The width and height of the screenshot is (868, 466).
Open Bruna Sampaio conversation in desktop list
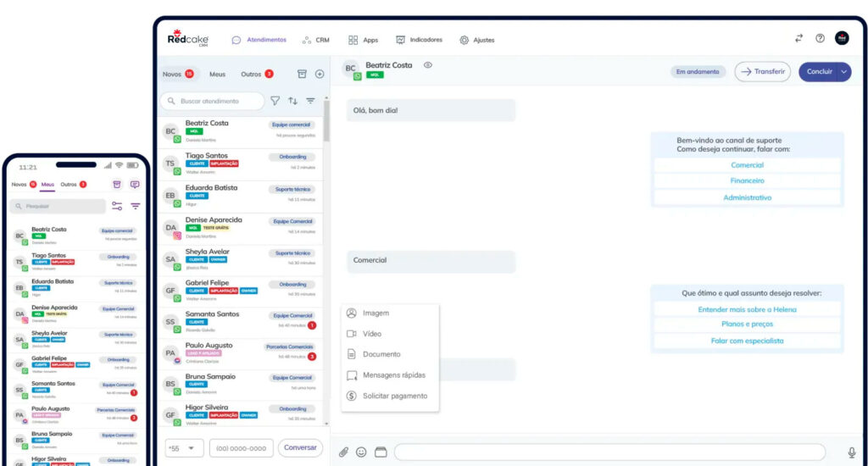point(240,384)
